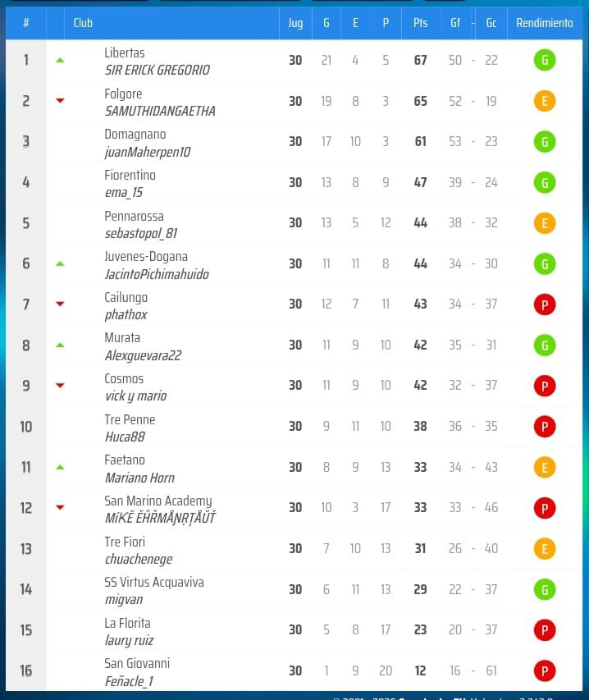Click the Club column header

(83, 23)
